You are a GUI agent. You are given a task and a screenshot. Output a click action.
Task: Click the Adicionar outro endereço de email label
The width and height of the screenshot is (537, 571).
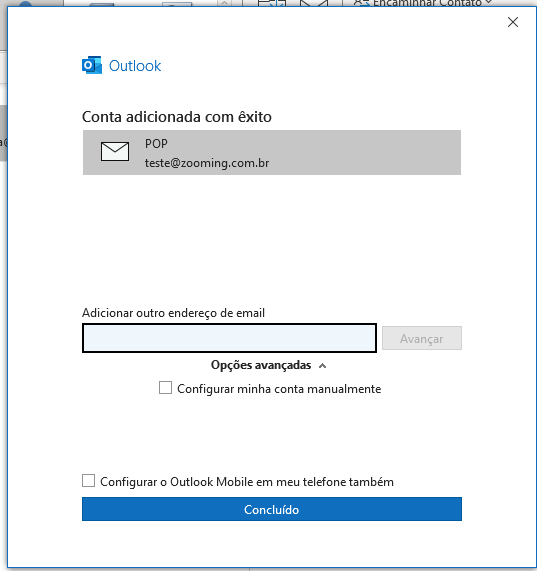[x=173, y=313]
